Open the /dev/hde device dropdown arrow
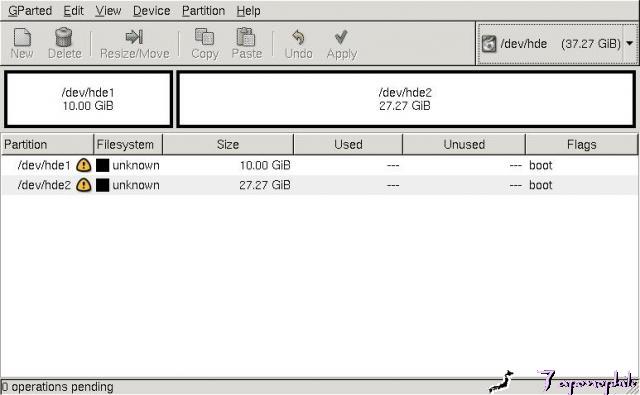The image size is (640, 395). (x=629, y=43)
